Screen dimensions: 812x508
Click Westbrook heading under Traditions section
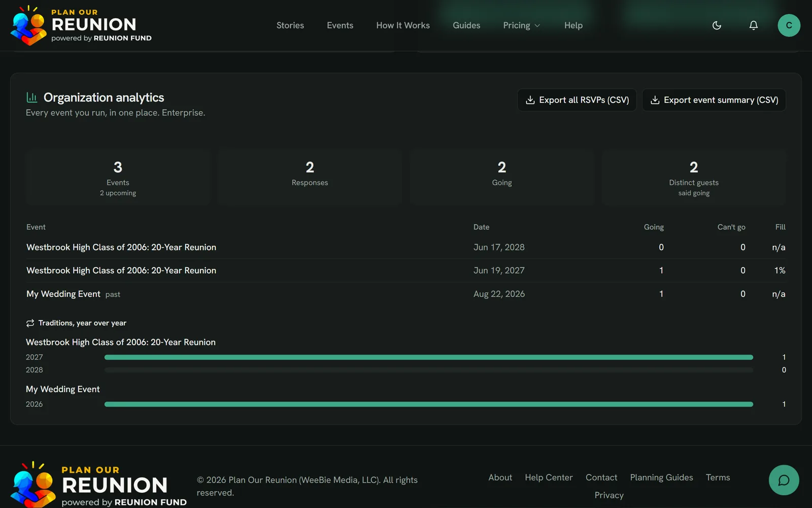coord(121,342)
